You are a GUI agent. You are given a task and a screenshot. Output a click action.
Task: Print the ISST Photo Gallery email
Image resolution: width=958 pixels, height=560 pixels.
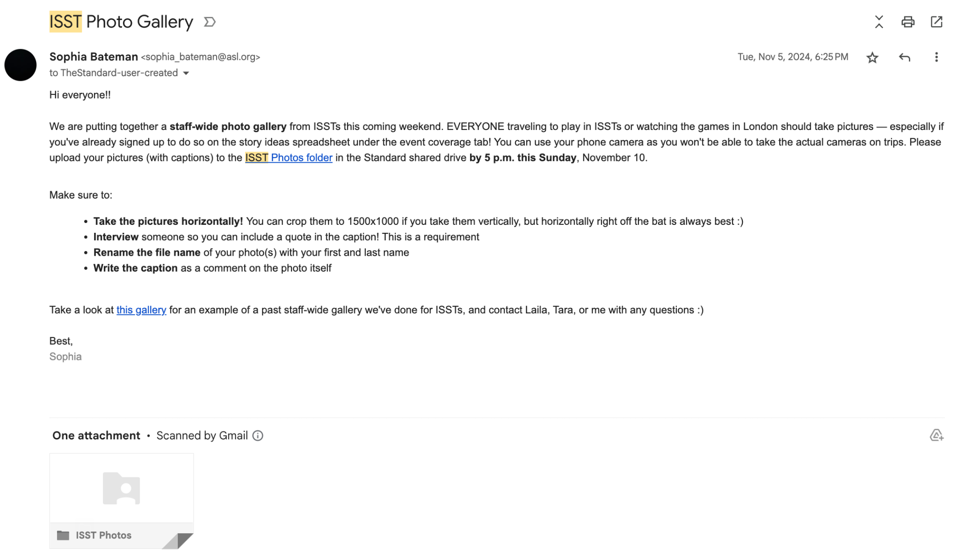(907, 22)
